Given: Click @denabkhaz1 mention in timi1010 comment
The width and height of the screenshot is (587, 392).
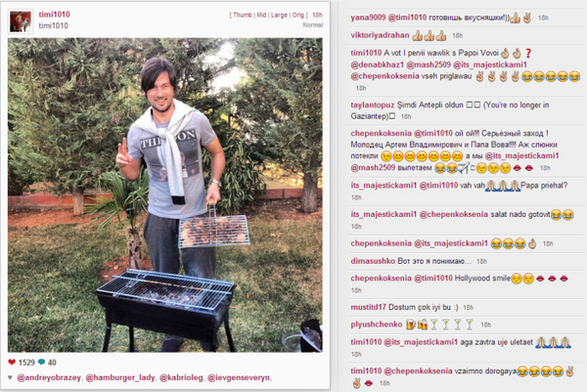Looking at the screenshot, I should tap(378, 65).
